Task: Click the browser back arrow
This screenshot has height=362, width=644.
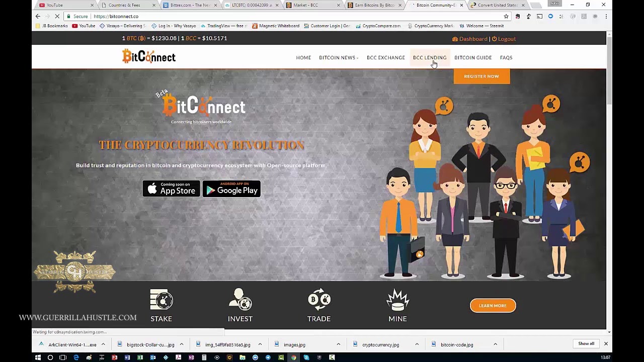Action: pyautogui.click(x=38, y=16)
